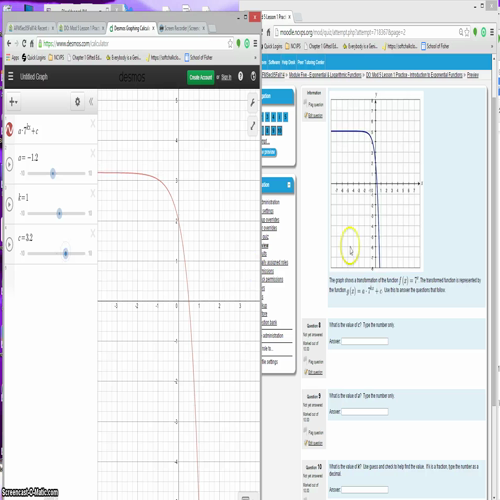Image resolution: width=500 pixels, height=500 pixels.
Task: Switch to the DO Mod 5 Lesson 1 tab
Action: (x=81, y=28)
